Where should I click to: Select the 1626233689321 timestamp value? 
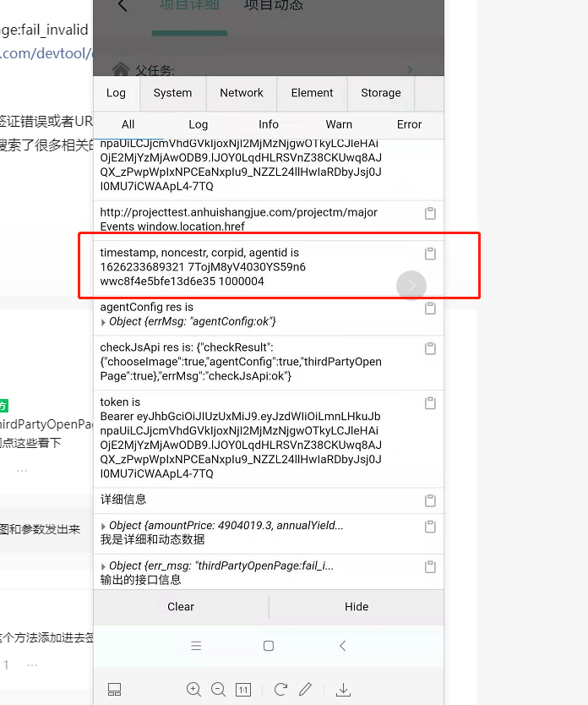click(142, 267)
